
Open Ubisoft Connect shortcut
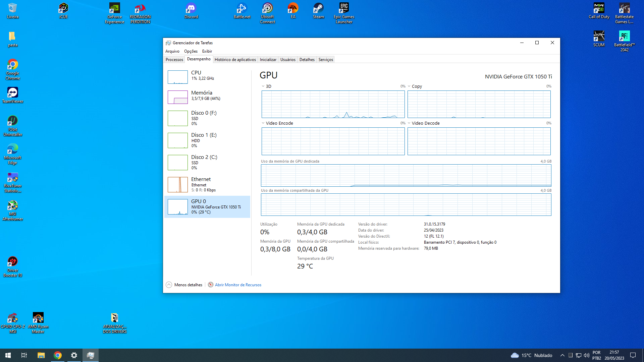(x=267, y=13)
